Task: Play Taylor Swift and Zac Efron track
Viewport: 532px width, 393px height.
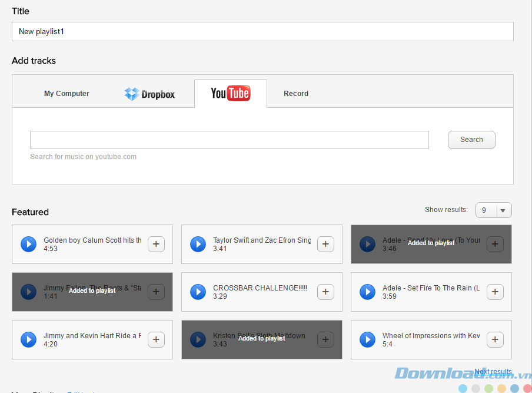Action: [x=198, y=244]
